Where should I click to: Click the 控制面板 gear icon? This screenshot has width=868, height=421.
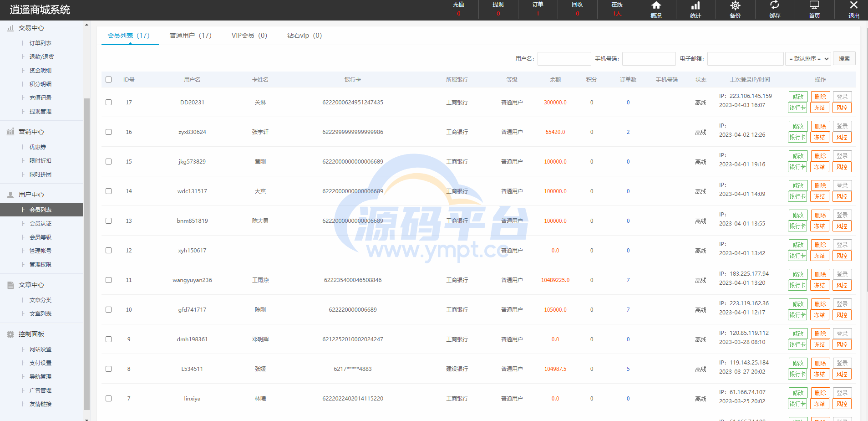coord(10,334)
